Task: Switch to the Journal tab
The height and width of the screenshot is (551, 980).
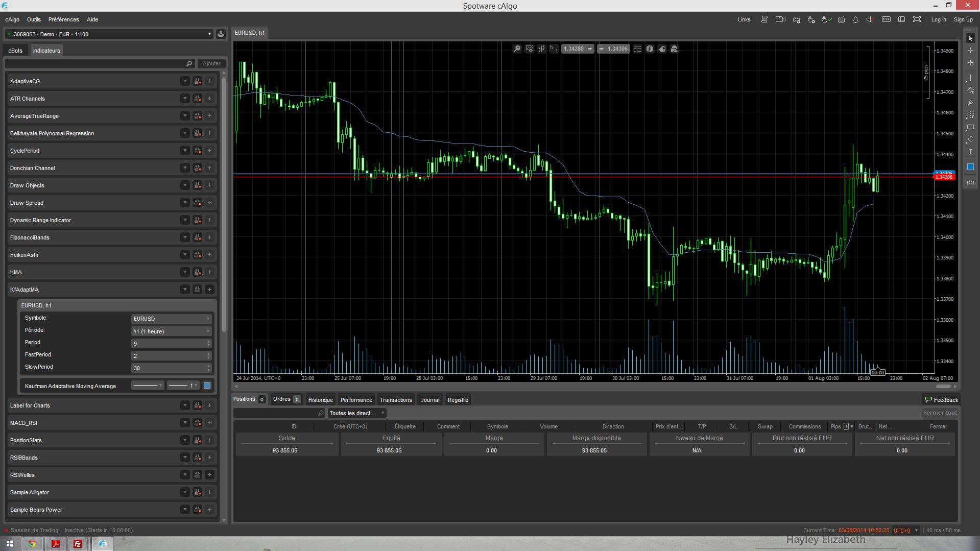Action: click(430, 400)
